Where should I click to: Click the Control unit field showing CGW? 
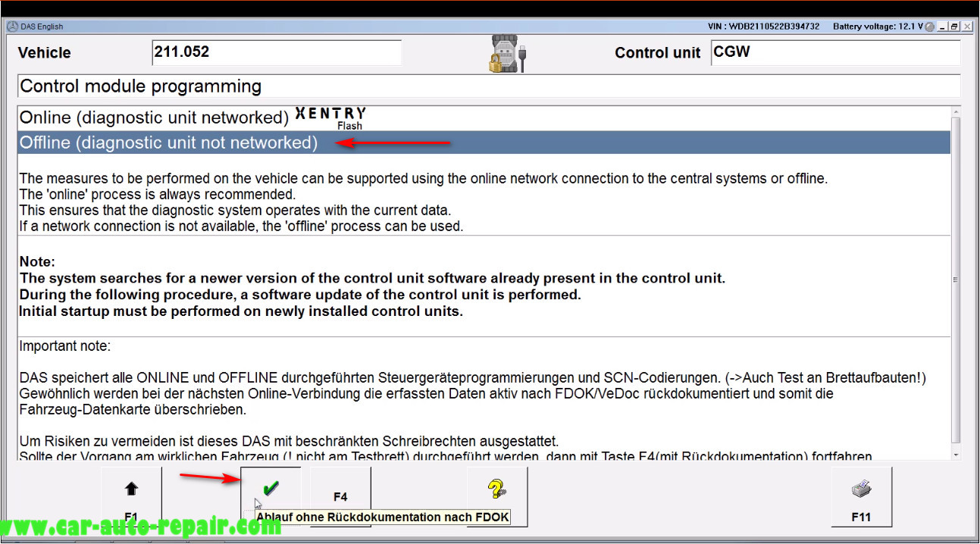(835, 52)
